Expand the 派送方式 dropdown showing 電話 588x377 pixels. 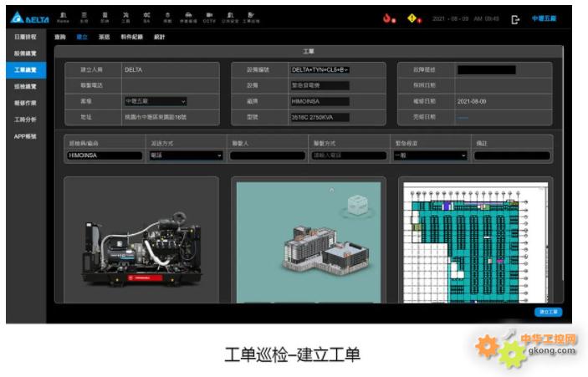pos(186,155)
